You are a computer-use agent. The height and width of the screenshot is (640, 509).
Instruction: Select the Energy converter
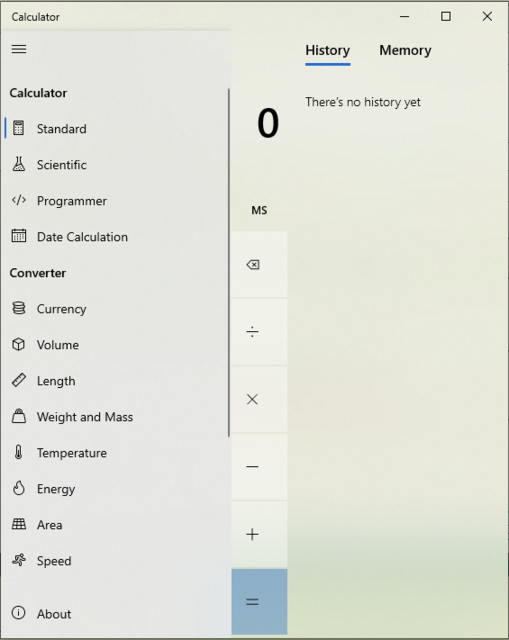click(x=115, y=488)
